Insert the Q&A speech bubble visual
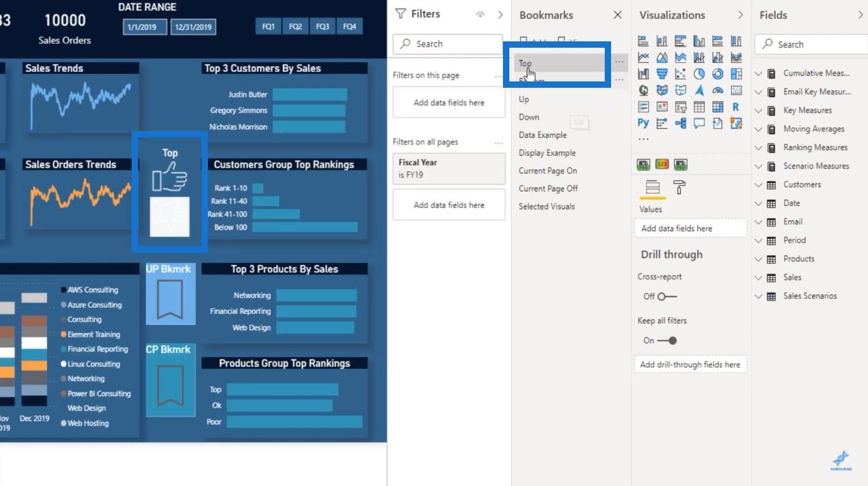Viewport: 868px width, 486px height. pos(699,123)
